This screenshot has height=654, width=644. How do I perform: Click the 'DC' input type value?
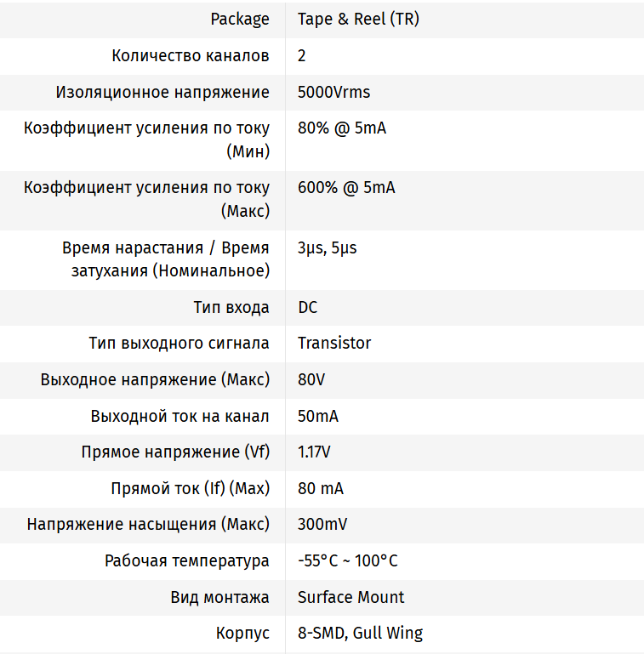[308, 308]
